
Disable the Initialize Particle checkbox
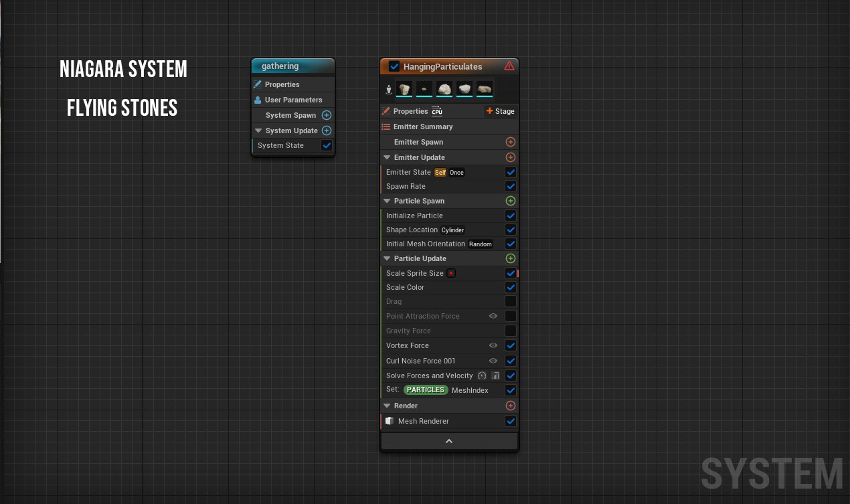pyautogui.click(x=511, y=216)
